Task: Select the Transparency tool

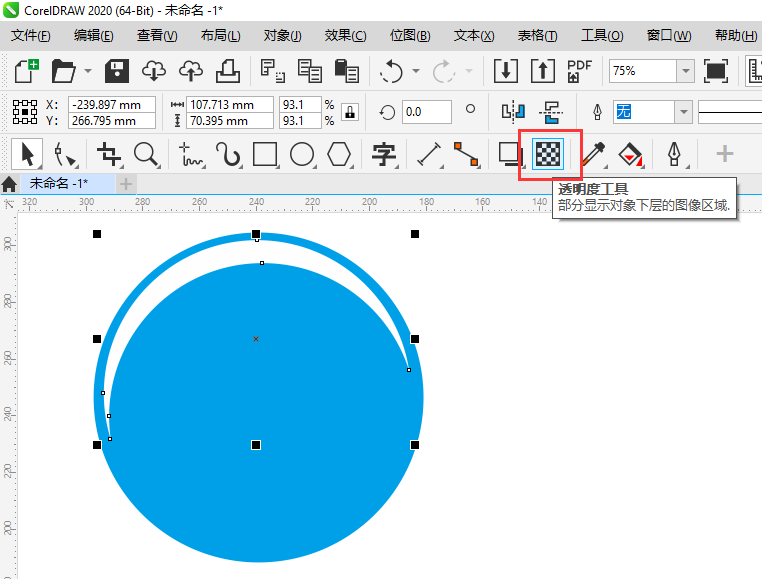Action: tap(548, 154)
